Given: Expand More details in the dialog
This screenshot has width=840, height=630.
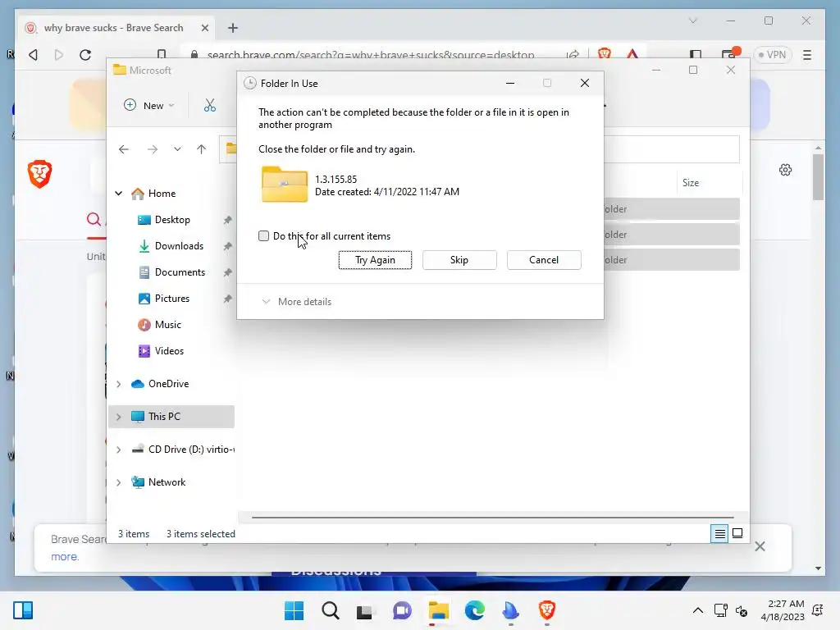Looking at the screenshot, I should [296, 302].
